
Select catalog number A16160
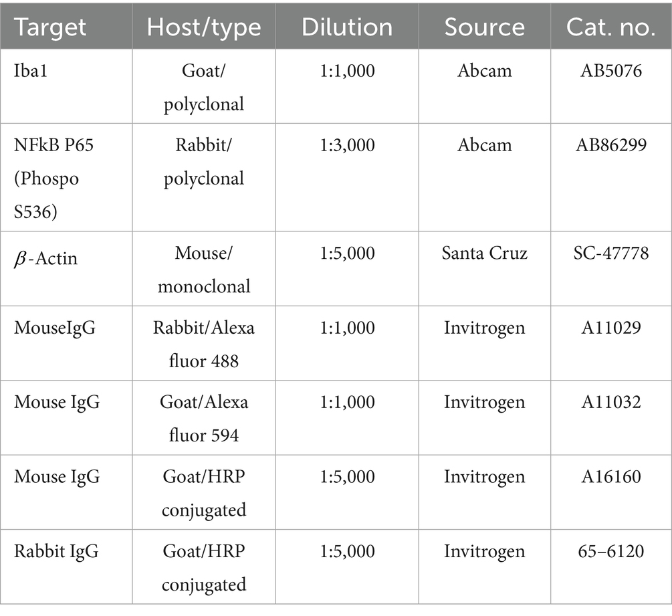pyautogui.click(x=611, y=477)
